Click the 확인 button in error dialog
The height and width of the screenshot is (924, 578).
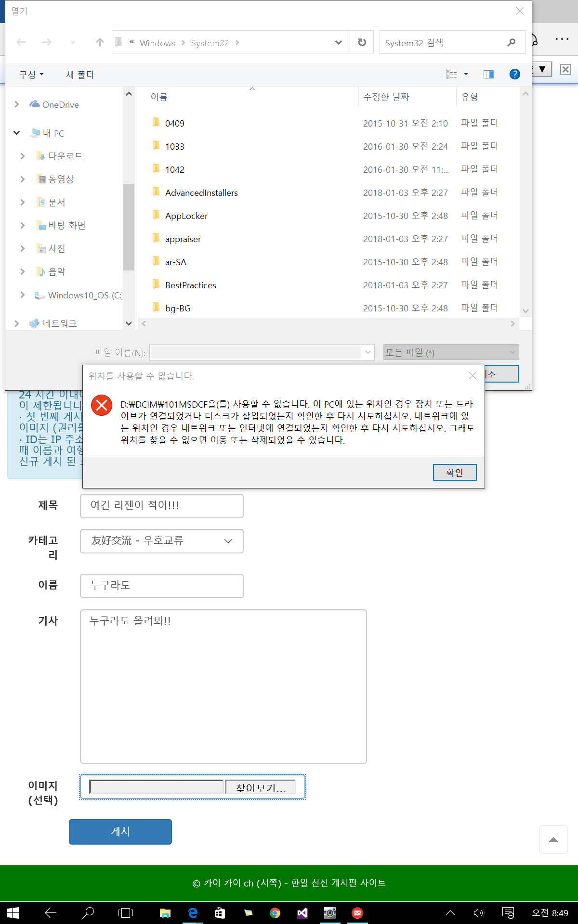[x=454, y=472]
